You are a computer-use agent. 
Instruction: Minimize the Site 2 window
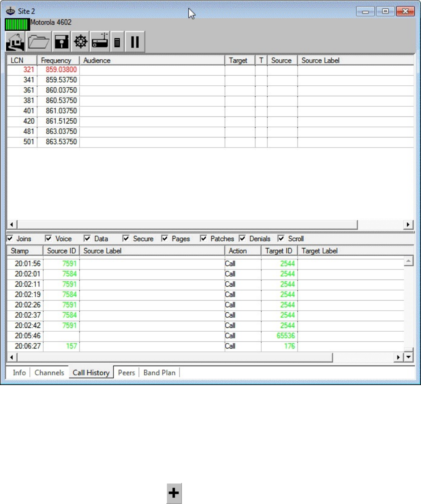[x=366, y=11]
